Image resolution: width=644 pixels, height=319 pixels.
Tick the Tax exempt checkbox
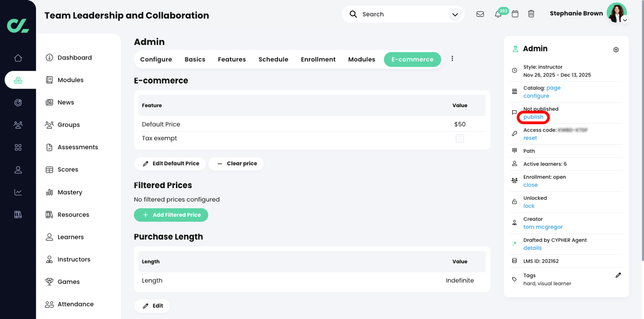coord(460,139)
